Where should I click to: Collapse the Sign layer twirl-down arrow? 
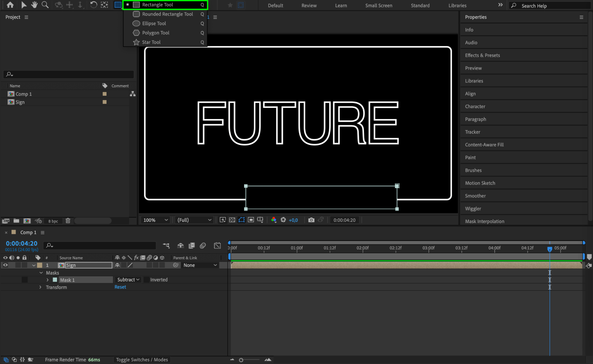tap(34, 265)
